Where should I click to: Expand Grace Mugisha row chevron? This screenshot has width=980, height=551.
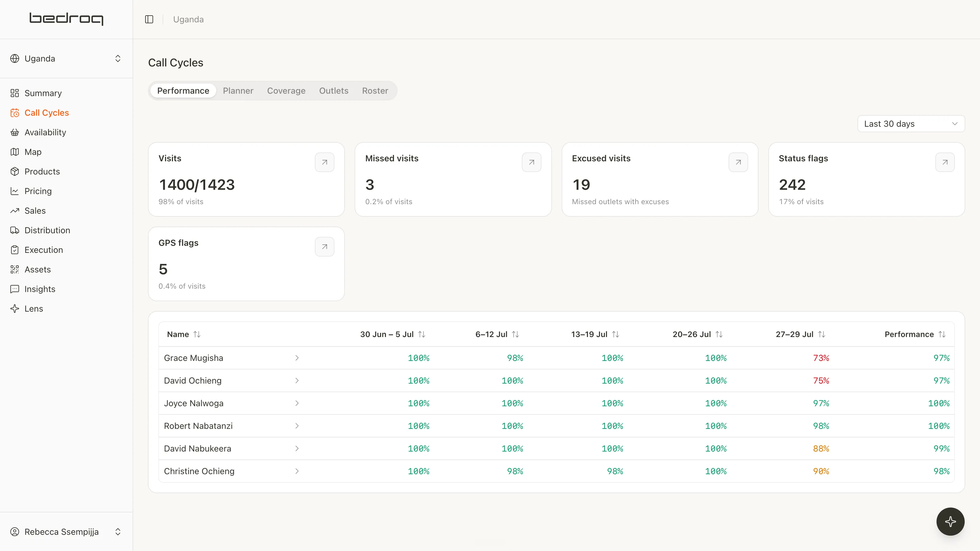coord(297,358)
